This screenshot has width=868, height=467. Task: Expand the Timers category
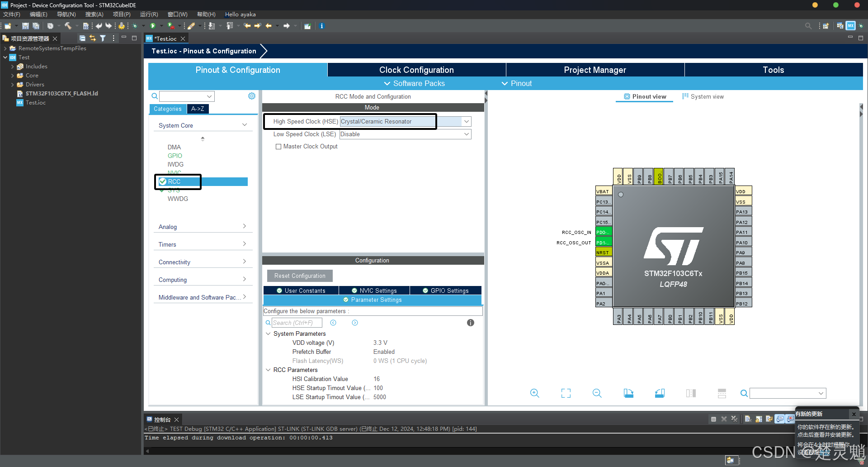click(x=245, y=244)
